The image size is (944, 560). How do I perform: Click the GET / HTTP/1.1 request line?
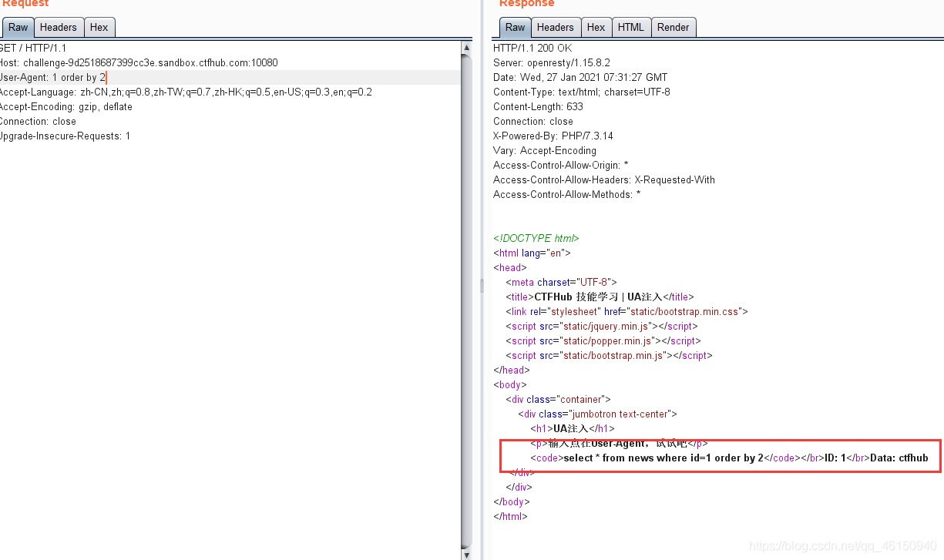[x=33, y=49]
